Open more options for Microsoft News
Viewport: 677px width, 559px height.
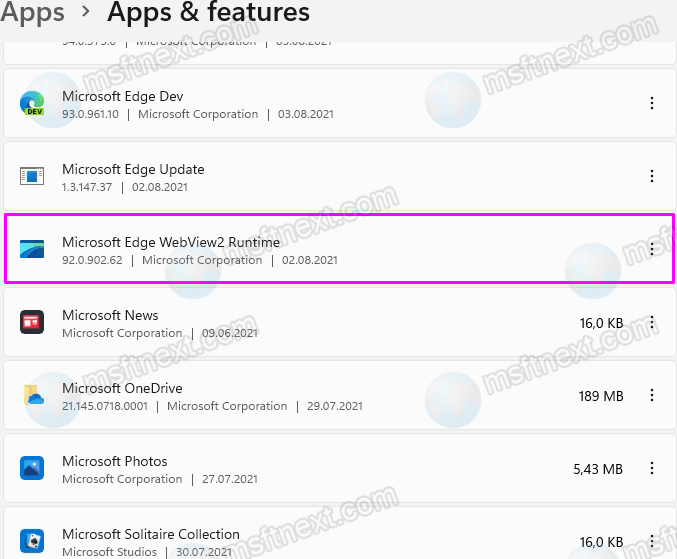(x=652, y=322)
